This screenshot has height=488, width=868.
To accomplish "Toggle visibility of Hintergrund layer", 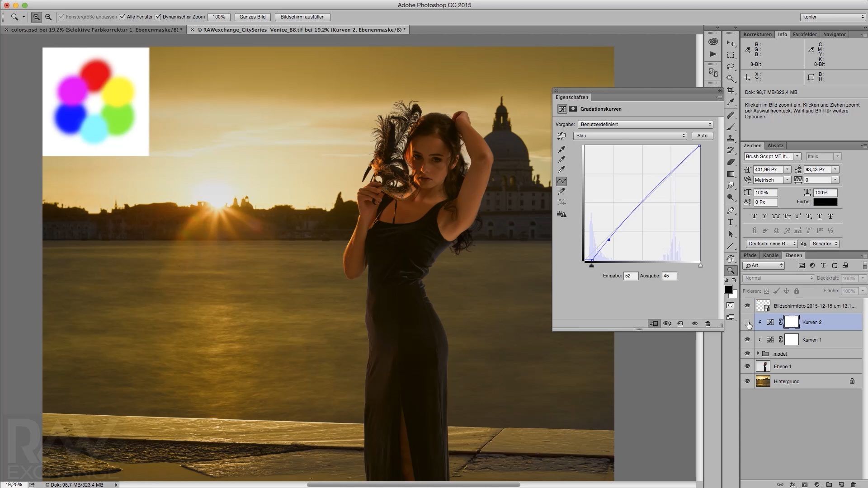I will point(748,381).
